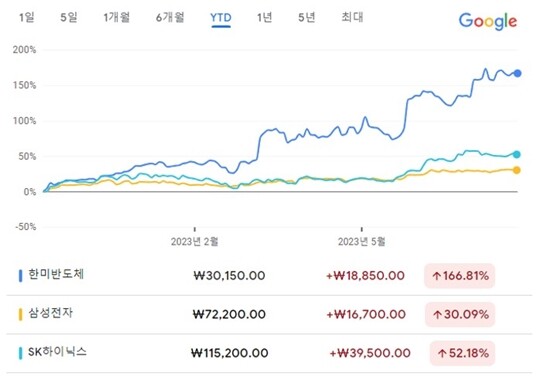Click the yellow 삼성전자 endpoint dot

coord(517,170)
